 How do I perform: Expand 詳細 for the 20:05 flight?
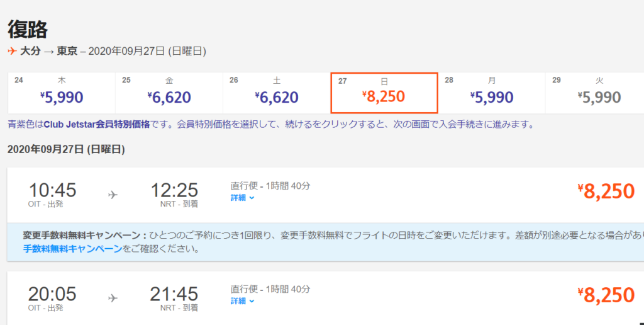tap(242, 301)
